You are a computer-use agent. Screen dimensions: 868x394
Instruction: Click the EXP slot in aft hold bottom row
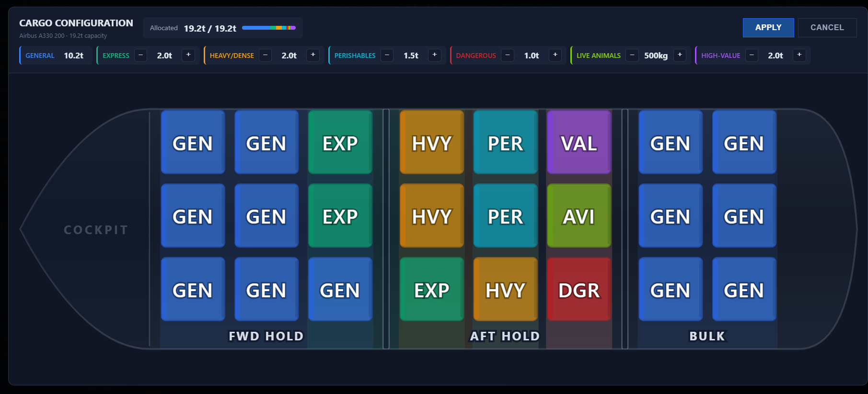pyautogui.click(x=432, y=289)
